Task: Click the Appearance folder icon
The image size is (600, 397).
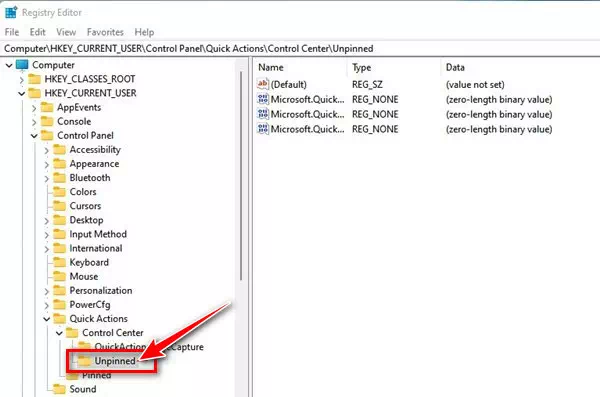Action: (59, 164)
